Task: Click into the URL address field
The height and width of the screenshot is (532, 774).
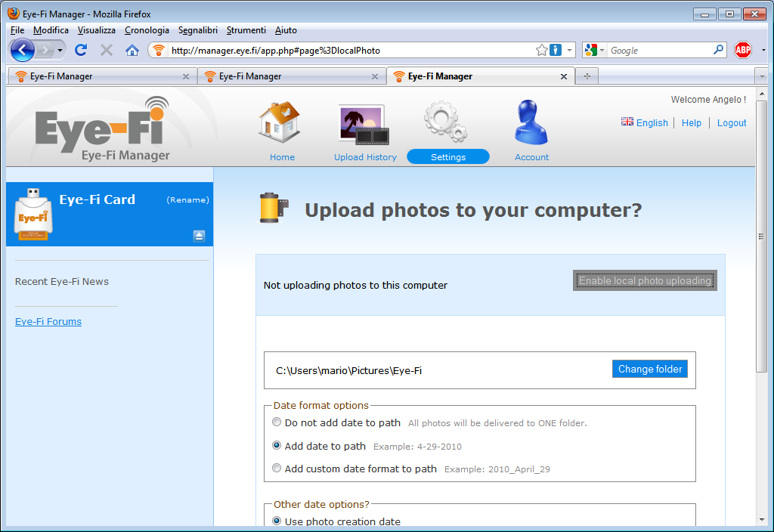Action: pos(351,51)
